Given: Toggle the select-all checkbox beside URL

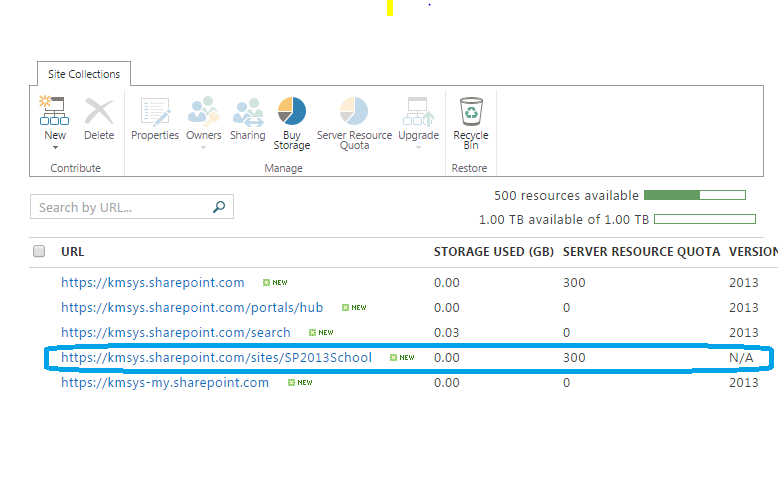Looking at the screenshot, I should 39,251.
